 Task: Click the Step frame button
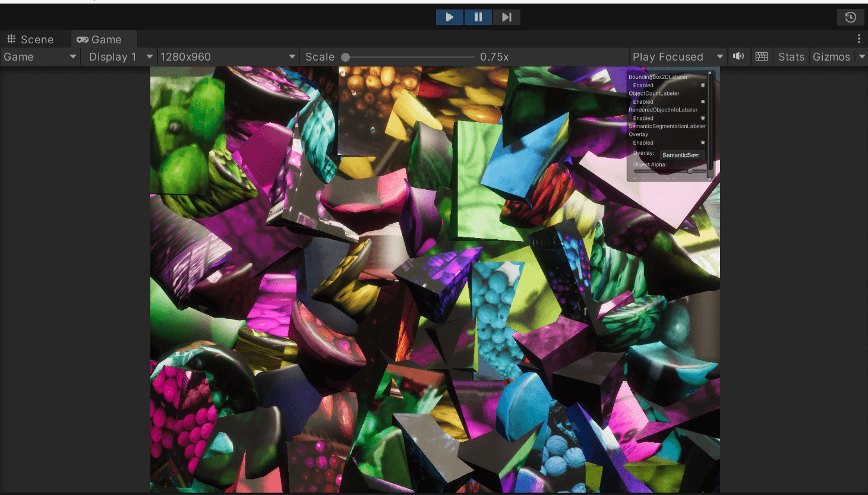(x=507, y=17)
